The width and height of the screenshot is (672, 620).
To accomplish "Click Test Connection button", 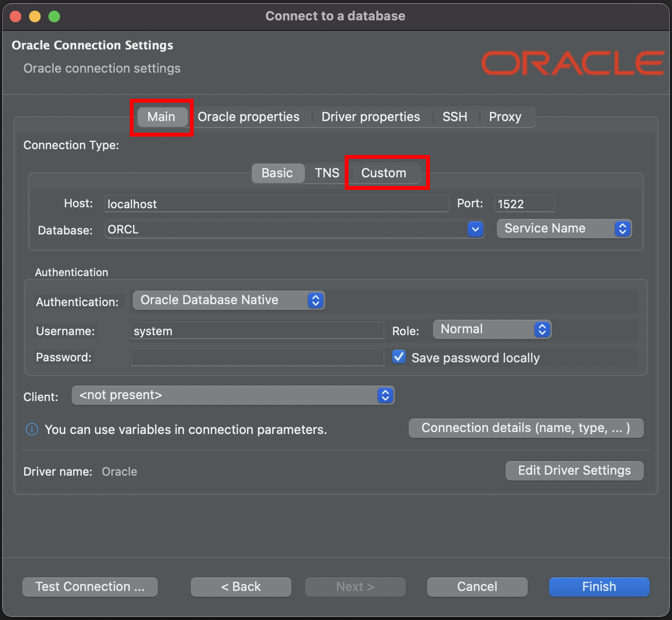I will tap(90, 587).
